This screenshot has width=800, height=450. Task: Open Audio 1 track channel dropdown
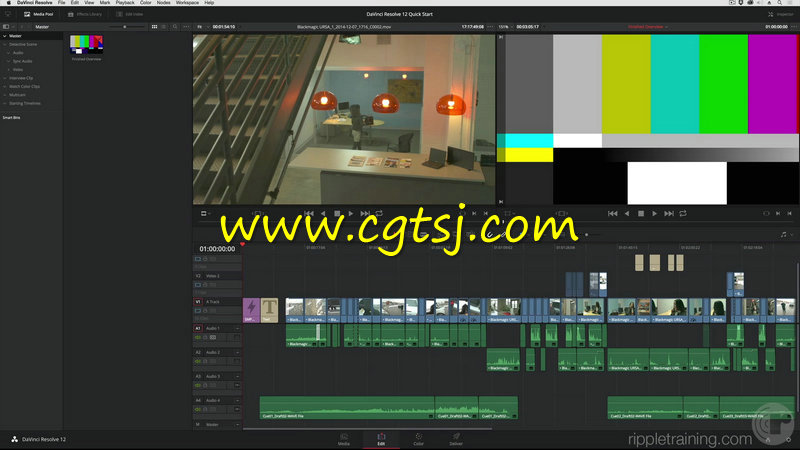(237, 328)
